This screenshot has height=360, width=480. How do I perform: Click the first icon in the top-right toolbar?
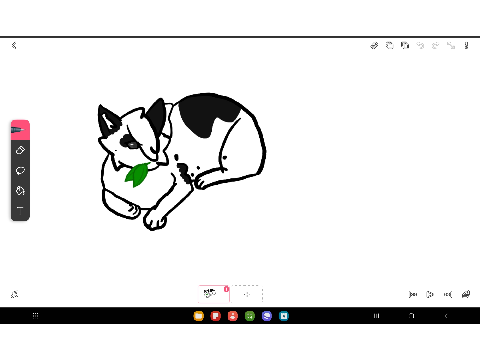tap(374, 46)
